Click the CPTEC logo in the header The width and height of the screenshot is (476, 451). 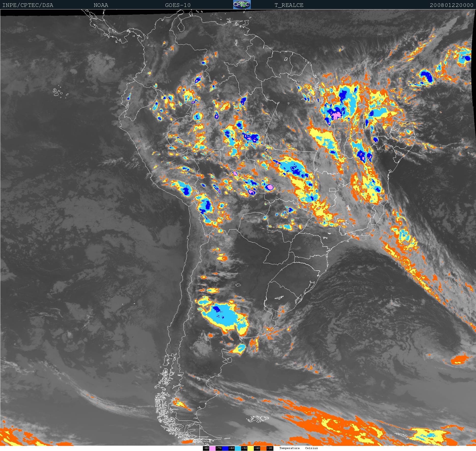point(242,5)
